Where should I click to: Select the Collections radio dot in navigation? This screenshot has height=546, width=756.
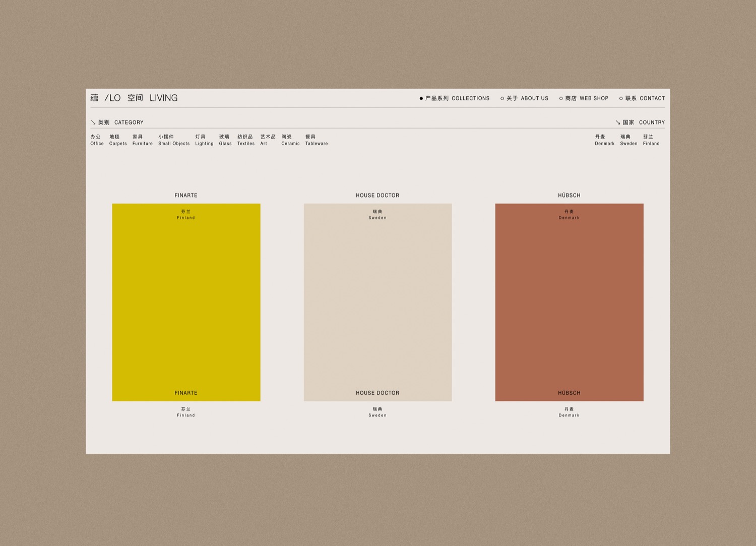(421, 99)
